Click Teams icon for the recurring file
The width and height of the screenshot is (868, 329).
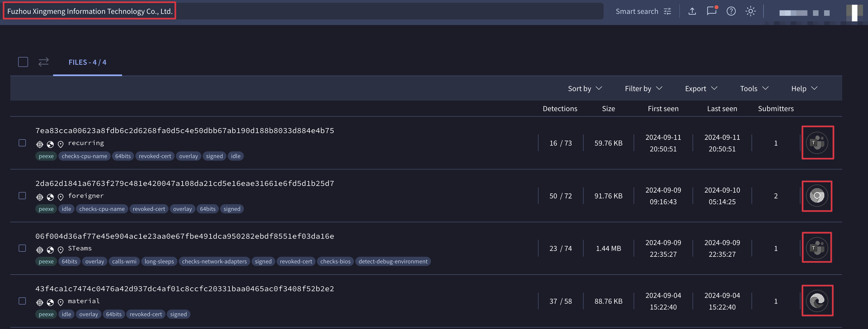[x=817, y=143]
